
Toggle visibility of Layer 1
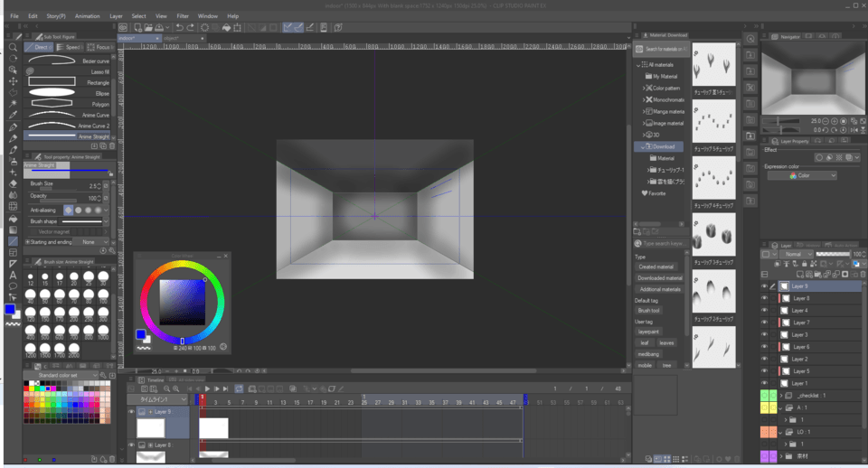tap(765, 383)
